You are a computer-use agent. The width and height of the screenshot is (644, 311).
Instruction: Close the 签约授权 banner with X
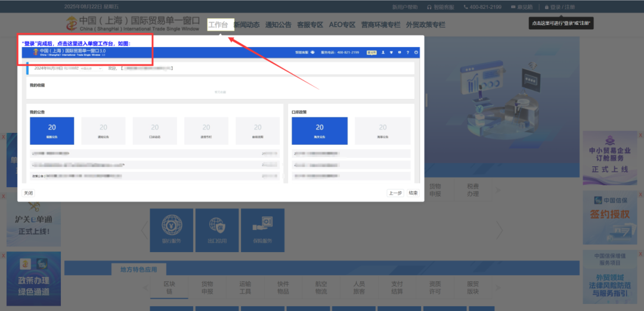(x=640, y=194)
